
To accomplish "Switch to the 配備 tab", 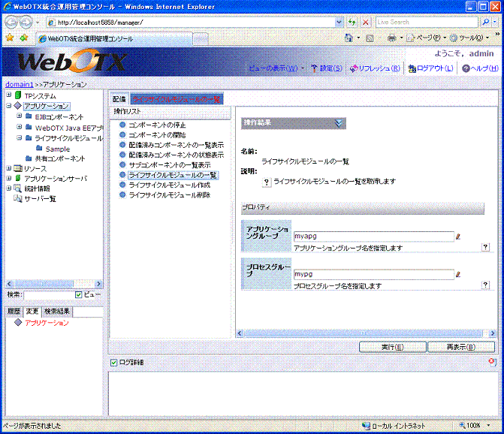I will (119, 99).
